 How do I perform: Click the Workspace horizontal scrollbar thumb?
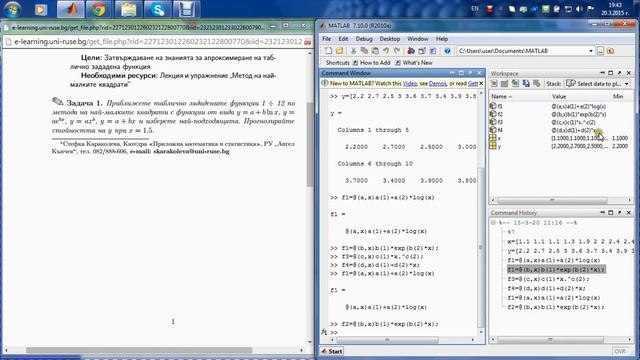pyautogui.click(x=552, y=200)
